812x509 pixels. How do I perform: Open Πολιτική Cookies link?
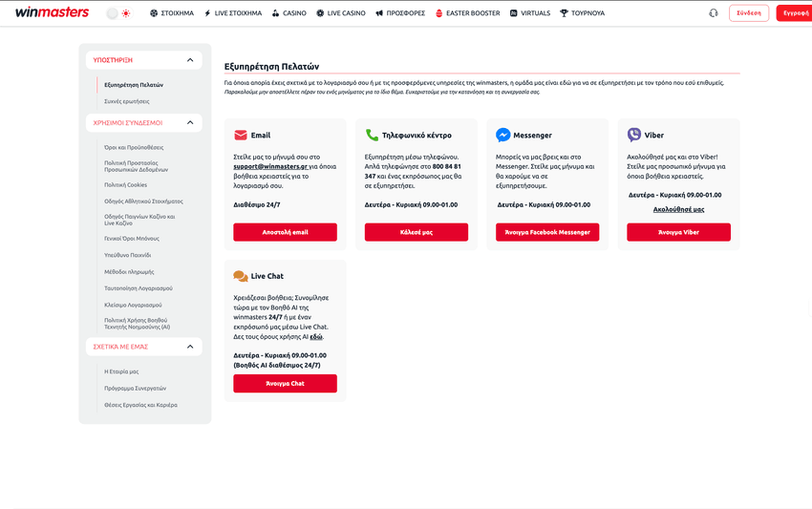point(126,185)
